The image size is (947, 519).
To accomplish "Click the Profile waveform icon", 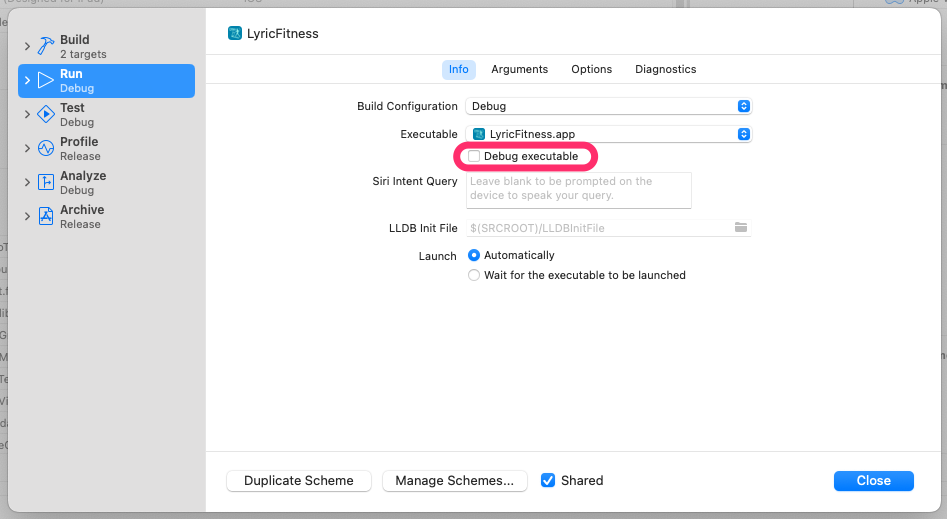I will pyautogui.click(x=46, y=148).
